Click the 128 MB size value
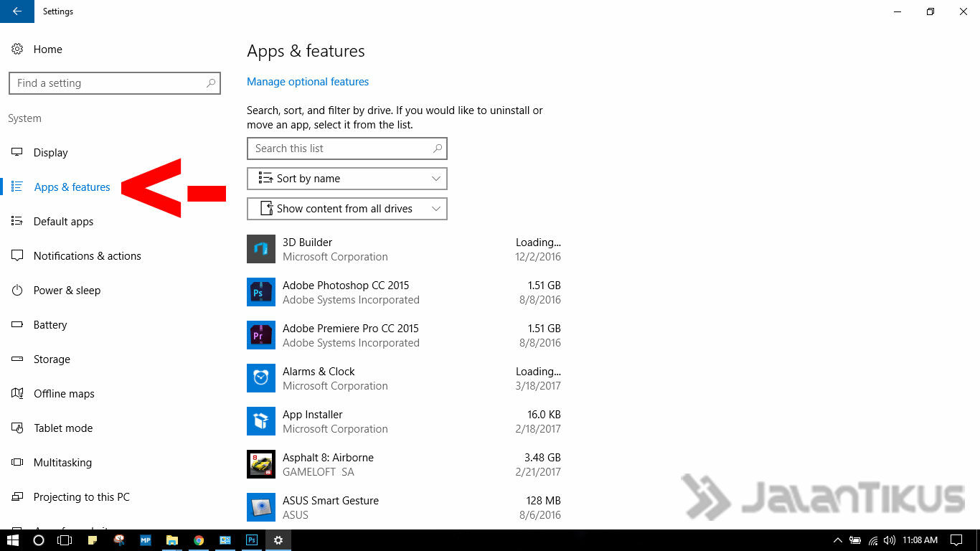Screen dimensions: 980x551 click(544, 501)
